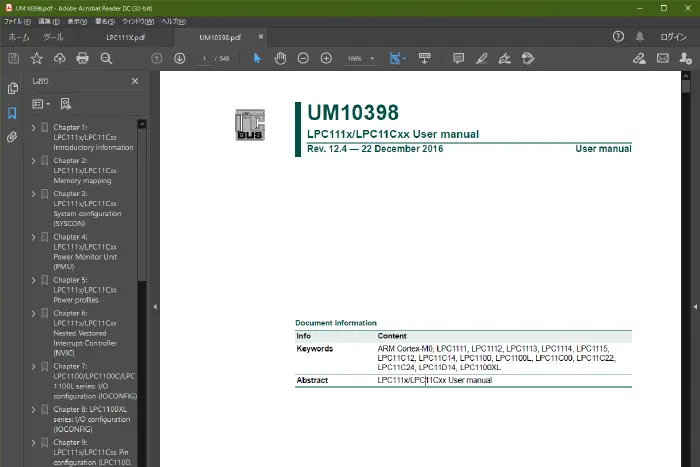Expand Chapter 4 Power Monitor Unit bookmark
The image size is (700, 467).
pyautogui.click(x=33, y=237)
